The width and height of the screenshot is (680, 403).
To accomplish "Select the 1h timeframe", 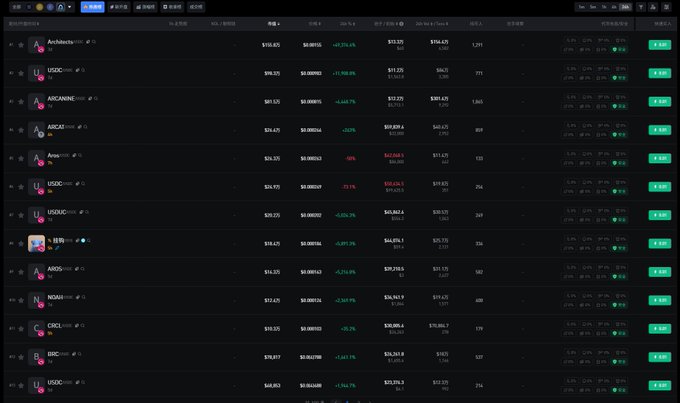I will (x=604, y=7).
